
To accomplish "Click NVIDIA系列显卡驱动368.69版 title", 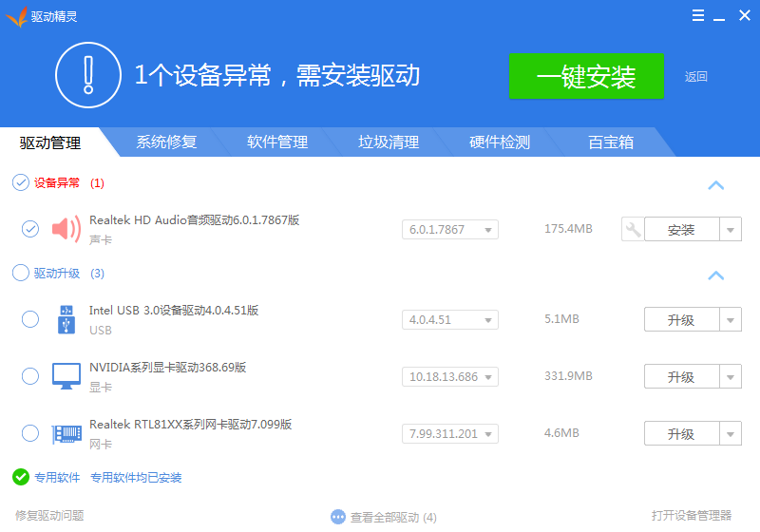I will pos(168,368).
